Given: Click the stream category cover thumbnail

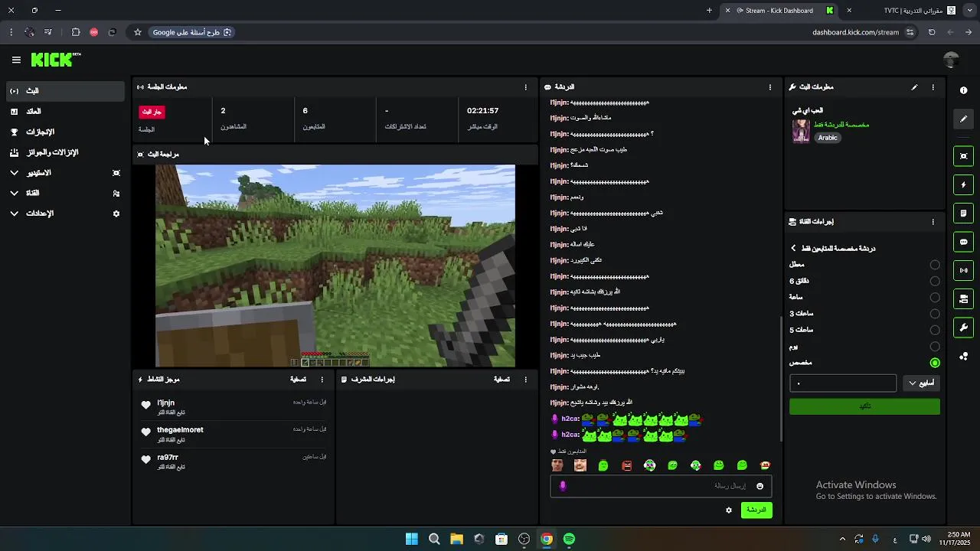Looking at the screenshot, I should tap(801, 131).
